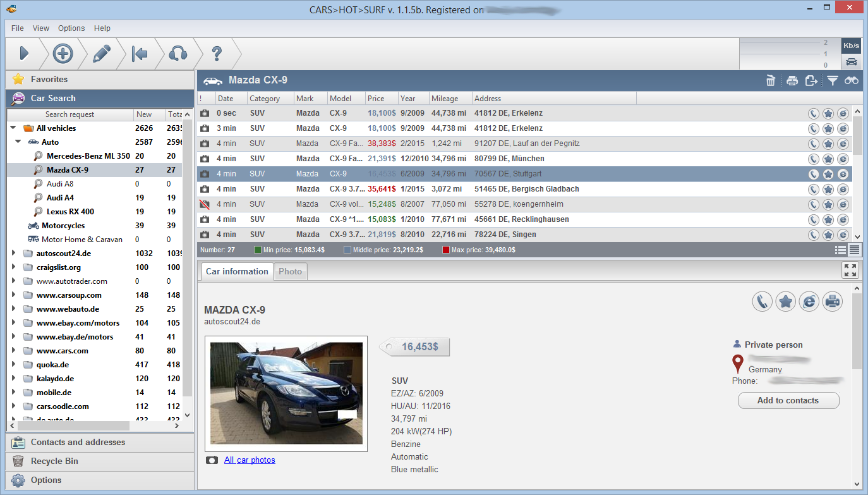Open the All car photos link
This screenshot has width=868, height=495.
(x=250, y=460)
